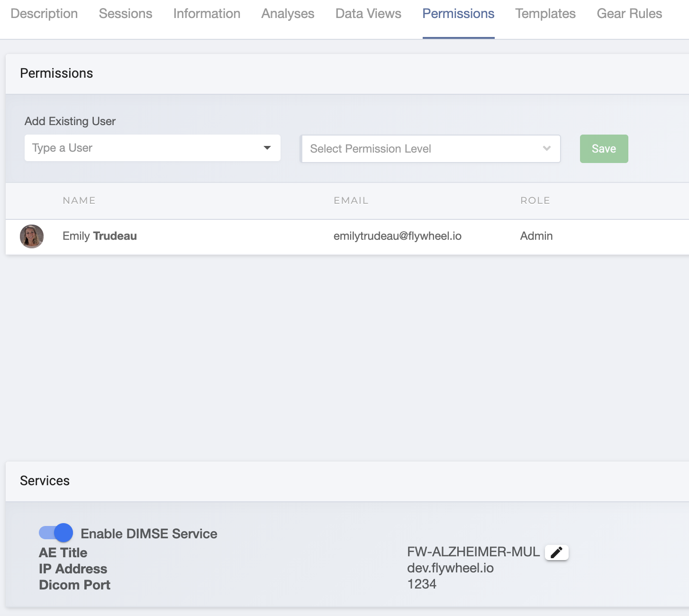Open the Sessions tab
The width and height of the screenshot is (689, 616).
(126, 14)
